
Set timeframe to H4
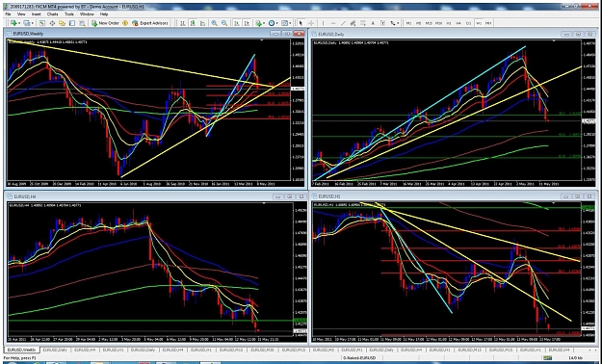coord(458,23)
